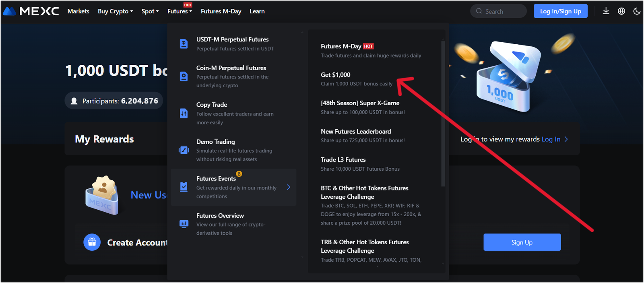The width and height of the screenshot is (644, 283).
Task: Click the Copy Trade icon
Action: click(184, 114)
